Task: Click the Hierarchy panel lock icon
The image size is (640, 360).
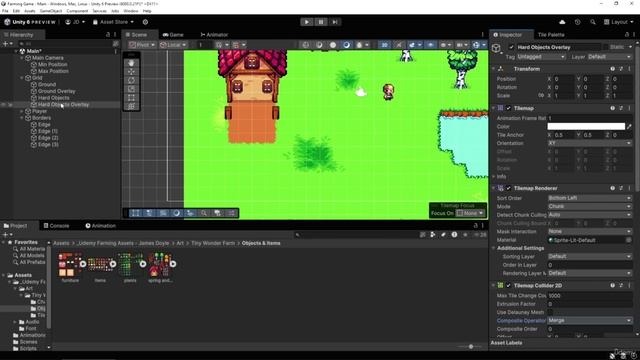Action: 108,35
